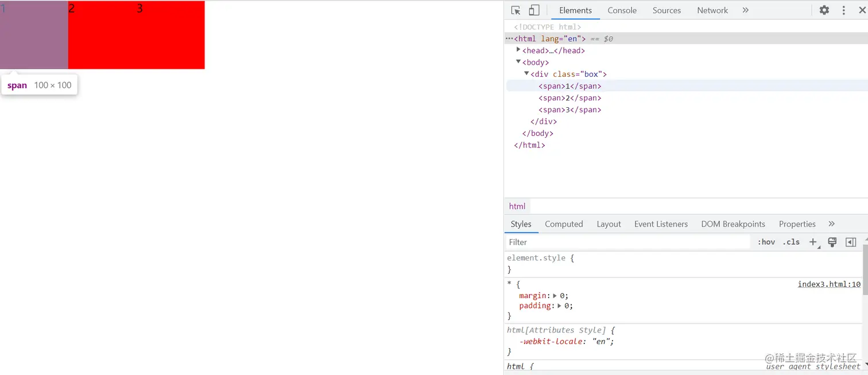This screenshot has height=375, width=868.
Task: Click the margin value 0
Action: 563,296
